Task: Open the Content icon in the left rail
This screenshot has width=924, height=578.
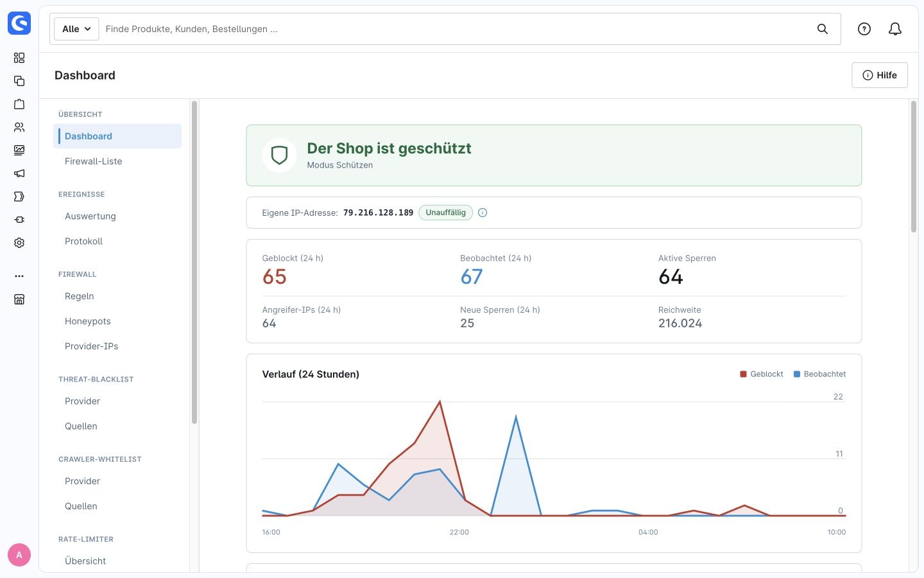Action: tap(19, 150)
